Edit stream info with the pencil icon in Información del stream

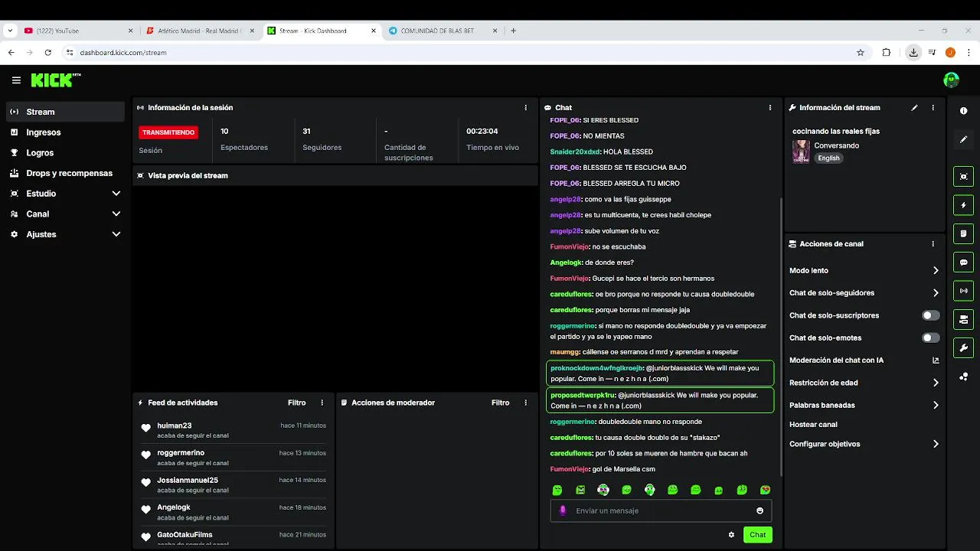pos(914,108)
